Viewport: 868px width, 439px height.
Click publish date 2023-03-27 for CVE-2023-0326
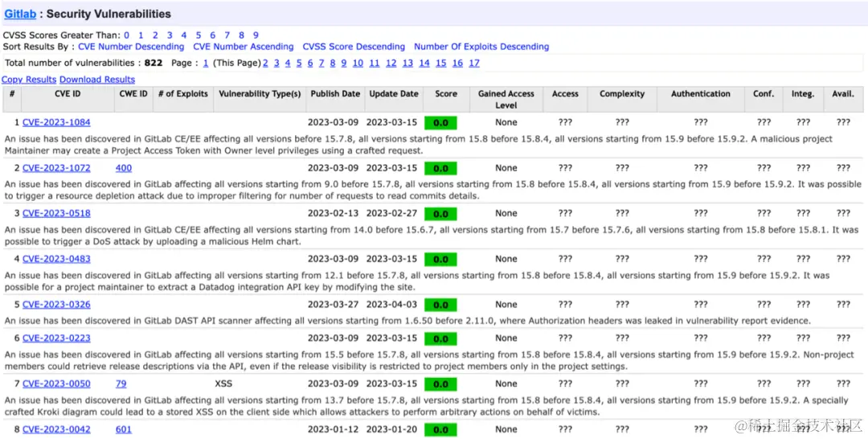click(333, 305)
